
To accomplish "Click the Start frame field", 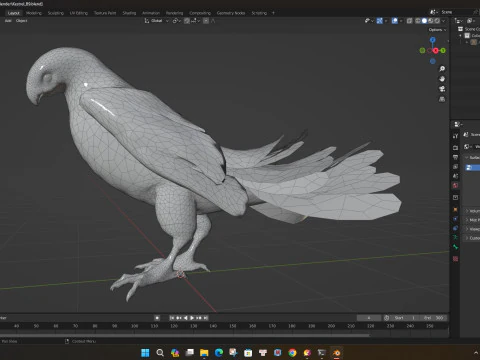I will pyautogui.click(x=404, y=318).
